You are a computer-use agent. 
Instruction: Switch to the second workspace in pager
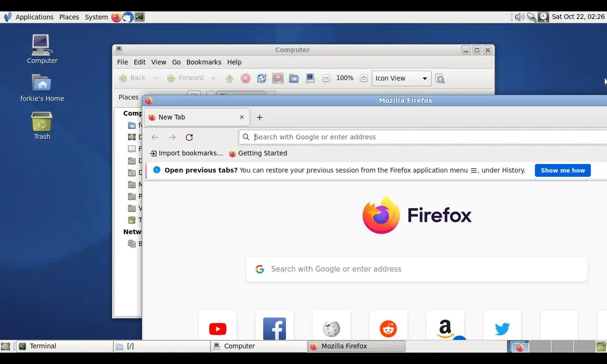(540, 346)
